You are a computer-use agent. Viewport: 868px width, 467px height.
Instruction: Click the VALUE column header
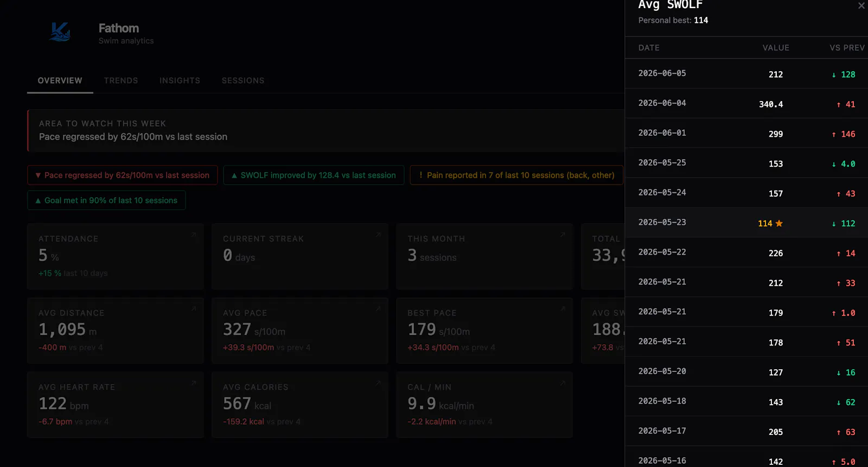776,48
